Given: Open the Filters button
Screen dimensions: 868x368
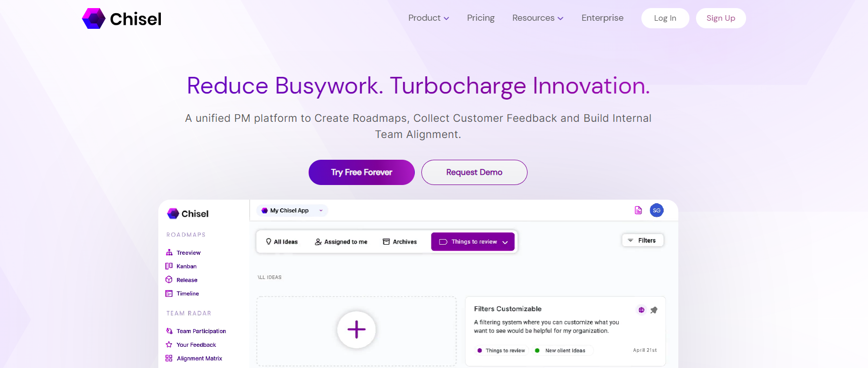Looking at the screenshot, I should (x=642, y=241).
